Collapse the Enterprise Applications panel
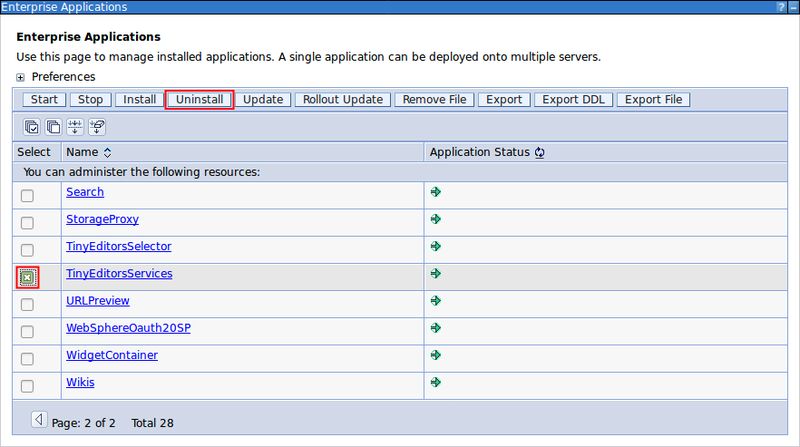Viewport: 800px width, 447px height. click(x=791, y=7)
